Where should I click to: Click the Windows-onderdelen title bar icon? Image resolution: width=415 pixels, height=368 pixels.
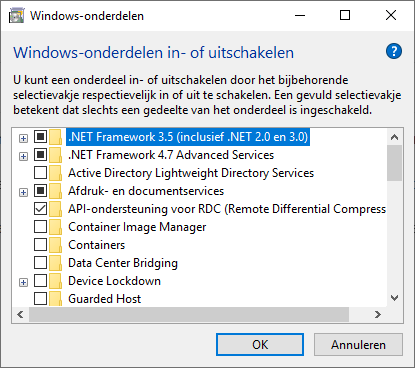16,16
